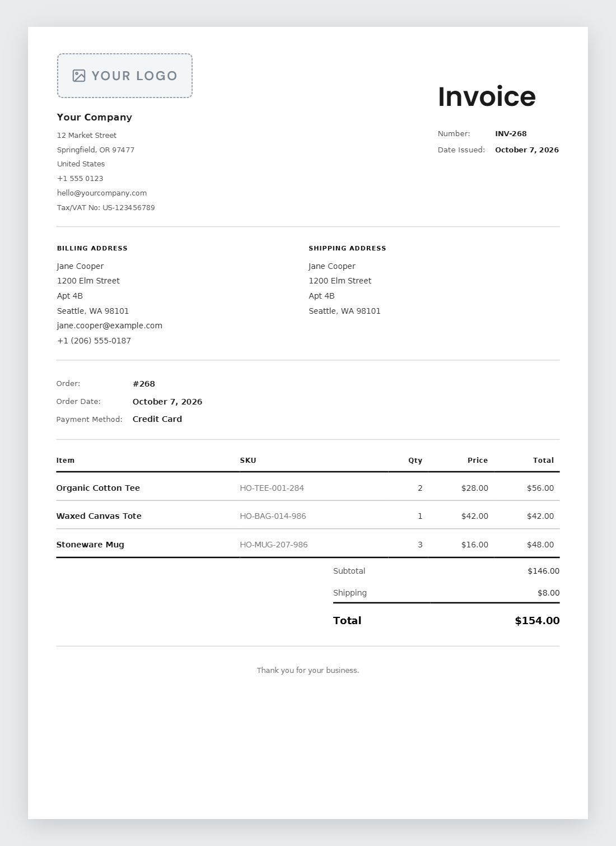Image resolution: width=616 pixels, height=846 pixels.
Task: Click the image icon in logo placeholder
Action: [x=79, y=76]
